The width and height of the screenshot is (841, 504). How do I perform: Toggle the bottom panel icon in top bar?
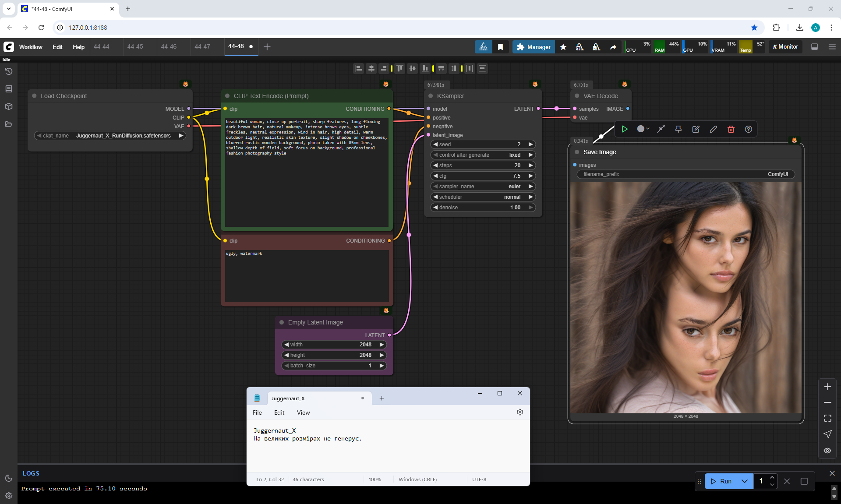[814, 47]
